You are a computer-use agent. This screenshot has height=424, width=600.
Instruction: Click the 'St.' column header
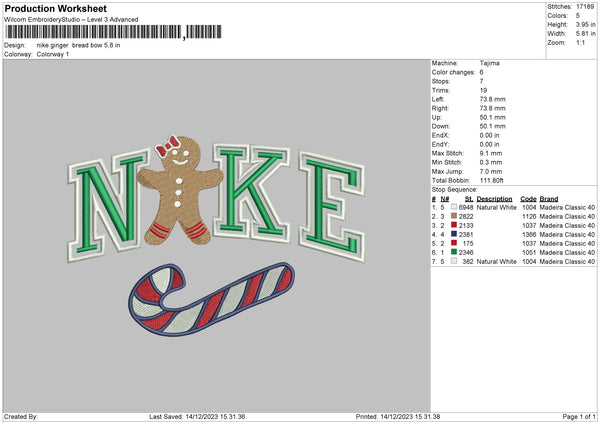coord(469,199)
